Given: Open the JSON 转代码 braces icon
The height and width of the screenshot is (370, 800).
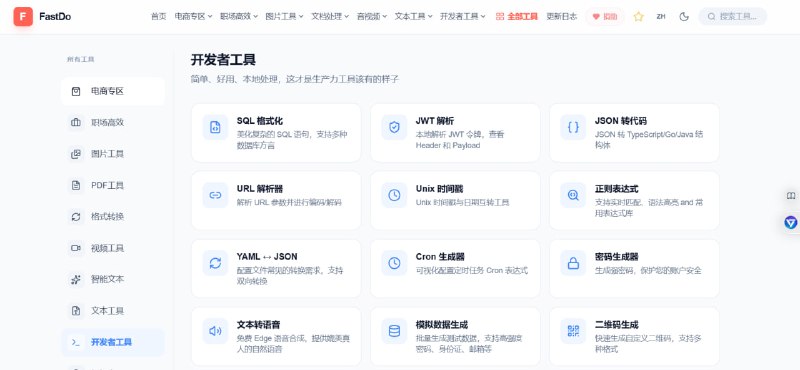Looking at the screenshot, I should pyautogui.click(x=573, y=127).
